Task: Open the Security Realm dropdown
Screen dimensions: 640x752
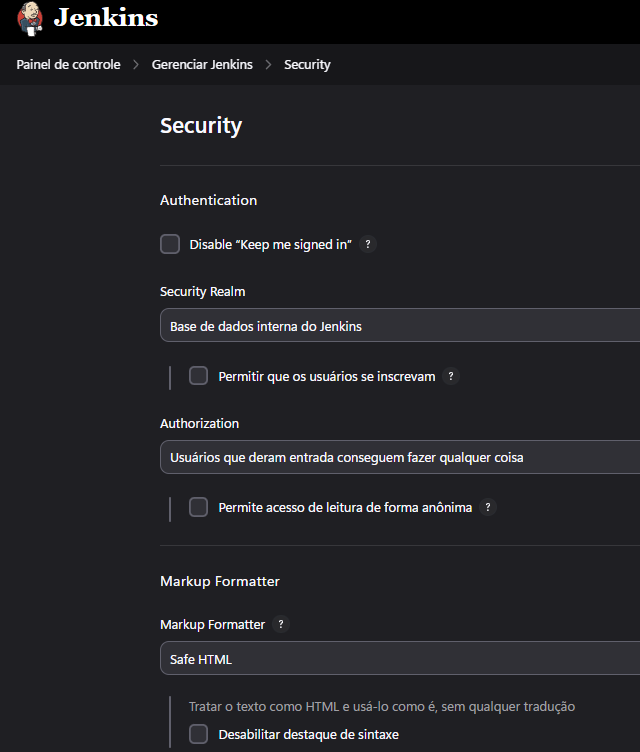Action: [400, 326]
